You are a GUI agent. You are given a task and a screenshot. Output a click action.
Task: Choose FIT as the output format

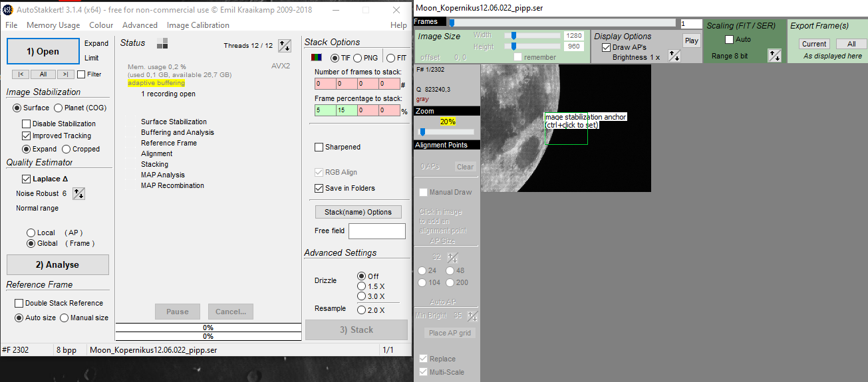pos(390,58)
